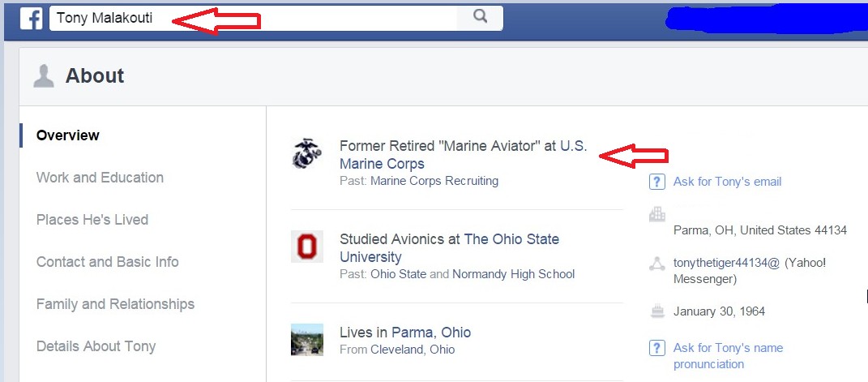Open Work and Education section
The height and width of the screenshot is (382, 868).
100,178
